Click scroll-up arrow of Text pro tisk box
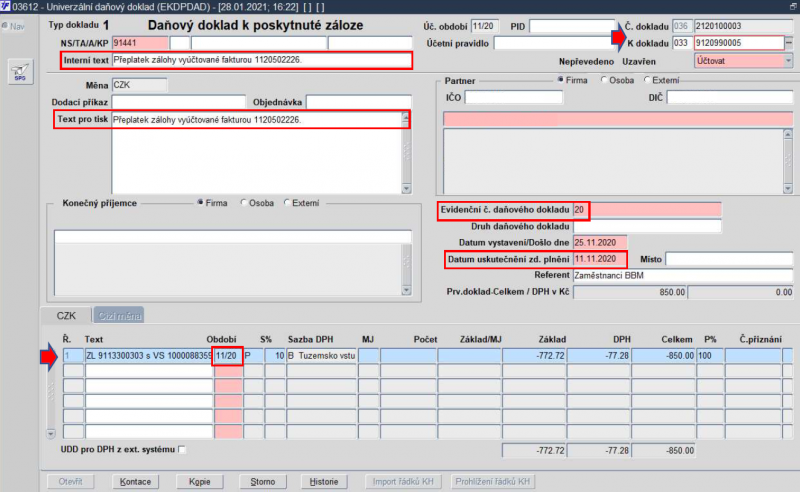Screen dimensions: 800x492 [x=406, y=118]
